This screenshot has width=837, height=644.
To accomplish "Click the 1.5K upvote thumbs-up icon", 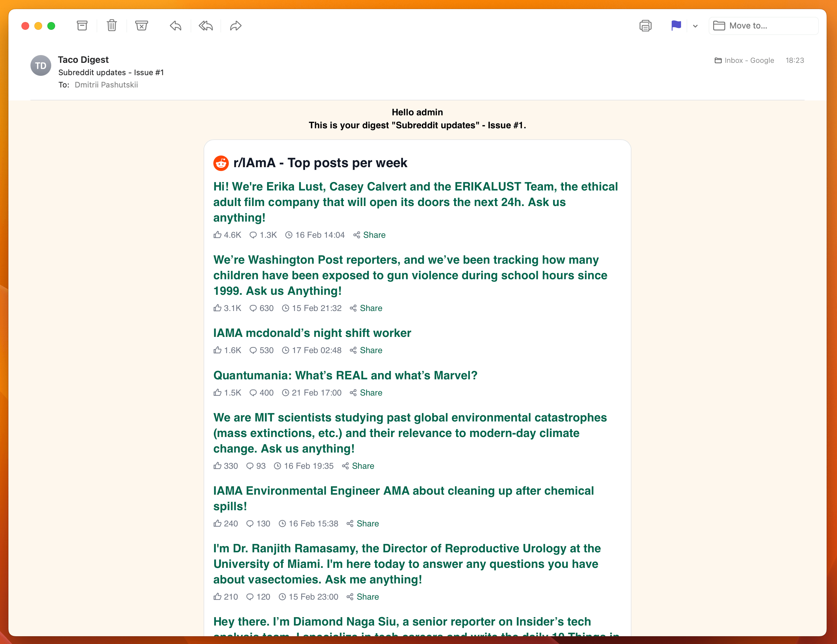I will [x=217, y=392].
